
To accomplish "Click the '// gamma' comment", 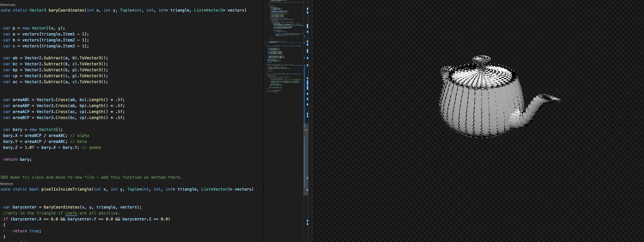I will point(91,147).
